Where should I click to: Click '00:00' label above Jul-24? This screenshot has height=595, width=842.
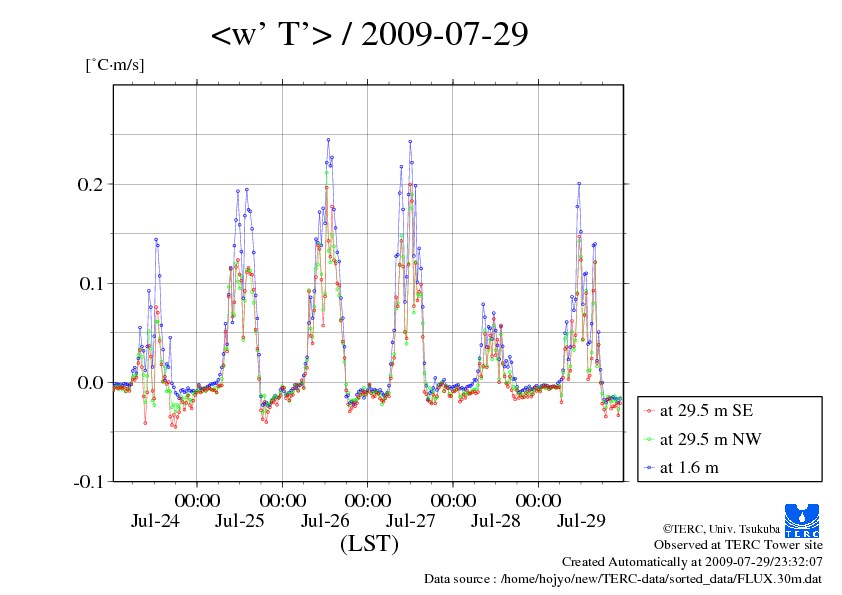tap(197, 500)
